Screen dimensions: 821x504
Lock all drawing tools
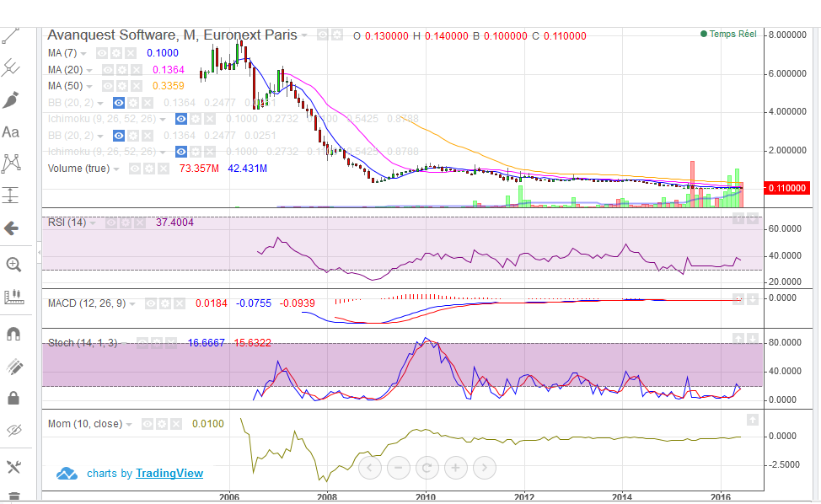[13, 398]
